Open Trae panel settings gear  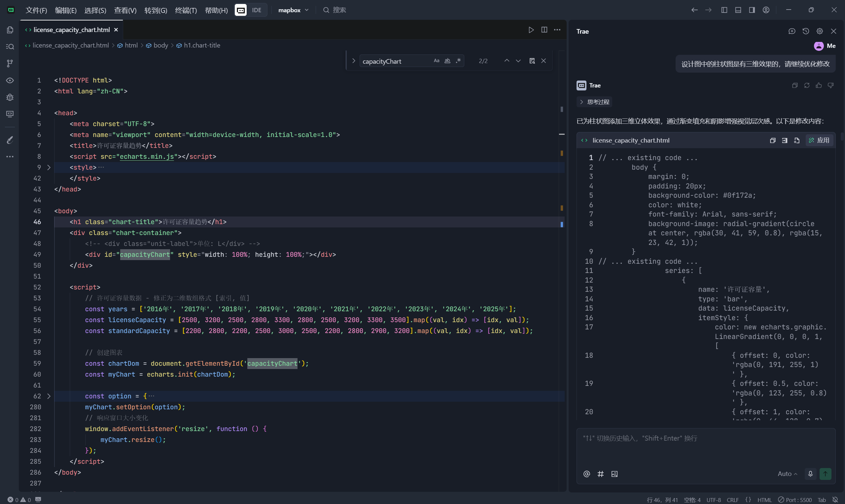click(820, 31)
